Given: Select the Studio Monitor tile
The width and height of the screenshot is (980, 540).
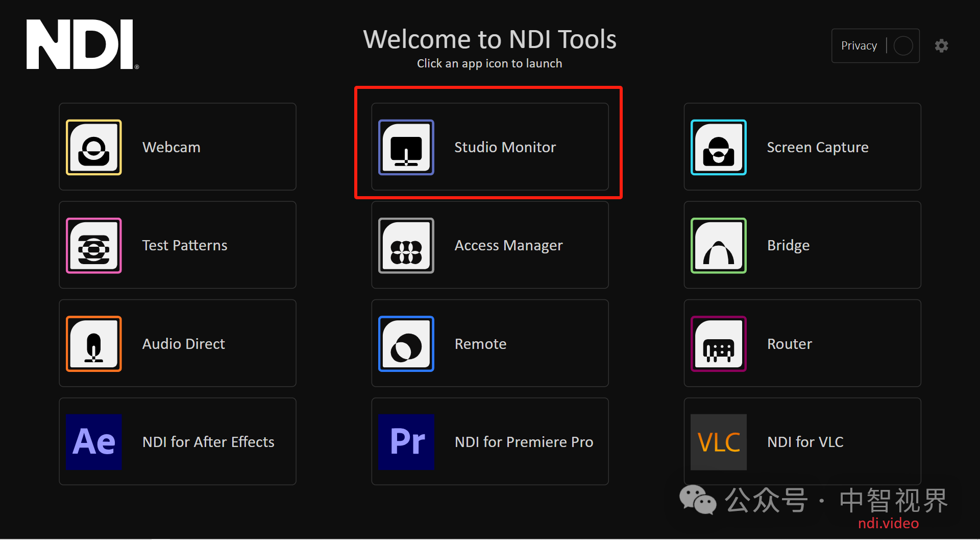Looking at the screenshot, I should point(489,147).
